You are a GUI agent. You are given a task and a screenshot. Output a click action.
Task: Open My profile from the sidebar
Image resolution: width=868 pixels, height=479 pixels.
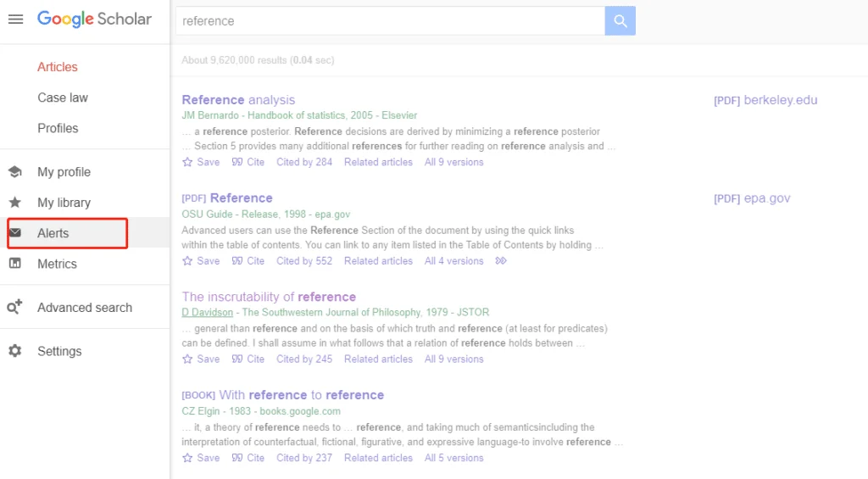pyautogui.click(x=64, y=171)
